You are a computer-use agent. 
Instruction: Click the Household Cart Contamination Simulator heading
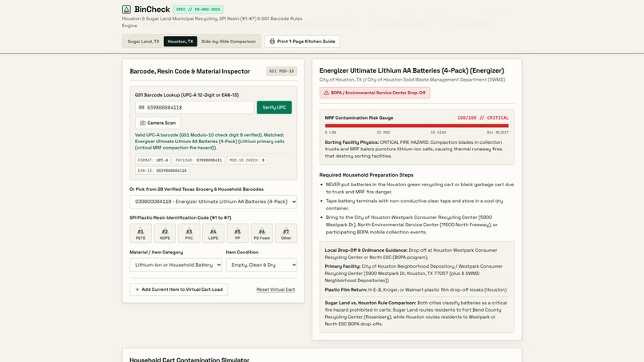[x=189, y=360]
